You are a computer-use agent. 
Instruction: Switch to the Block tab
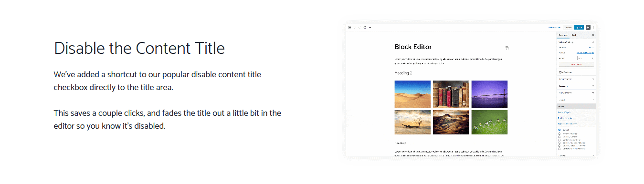(x=574, y=35)
